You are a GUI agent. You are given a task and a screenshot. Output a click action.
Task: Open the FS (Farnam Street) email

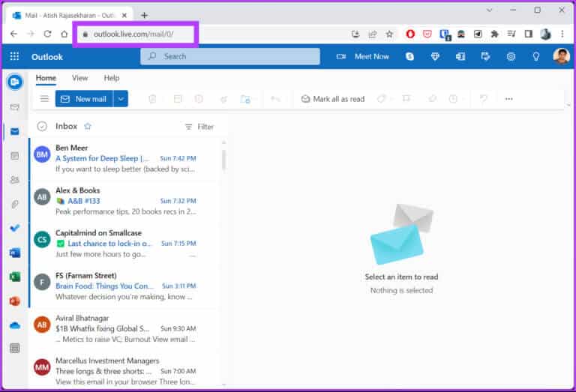pyautogui.click(x=125, y=286)
